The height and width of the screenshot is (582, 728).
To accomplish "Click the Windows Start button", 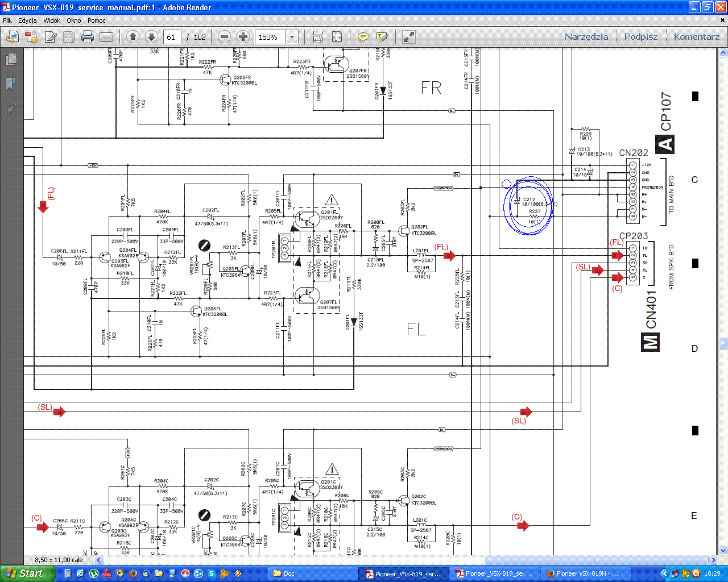I will pos(28,573).
